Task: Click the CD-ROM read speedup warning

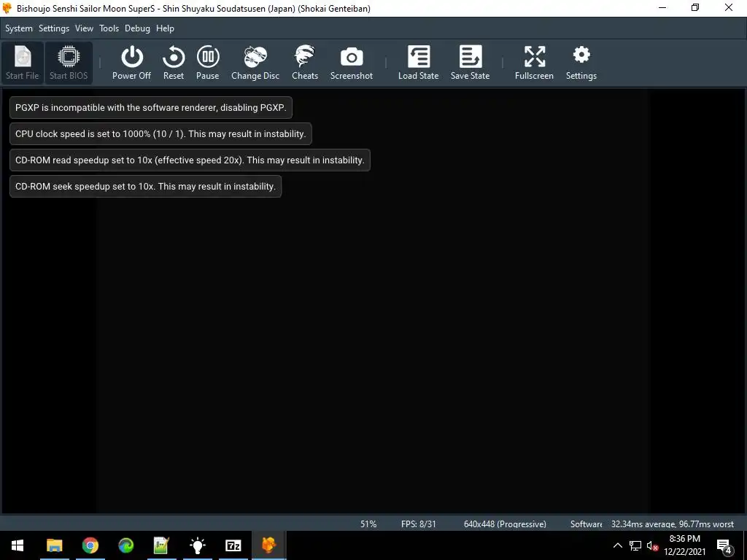Action: pyautogui.click(x=190, y=160)
